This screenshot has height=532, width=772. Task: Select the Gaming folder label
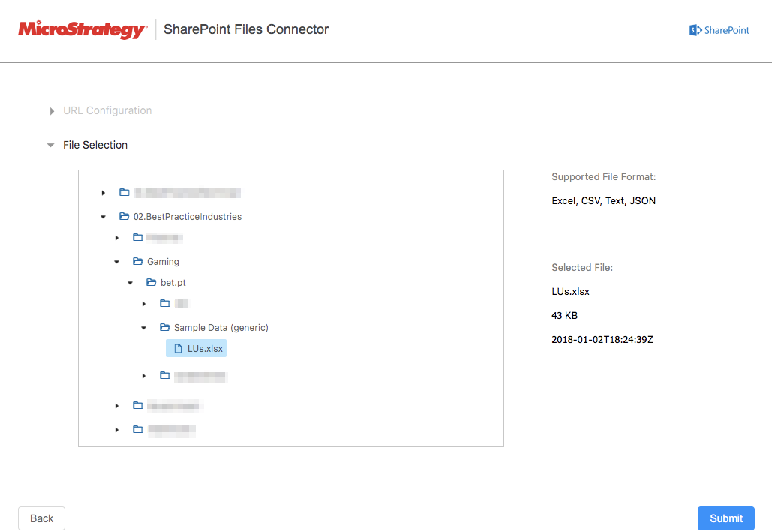(x=162, y=261)
